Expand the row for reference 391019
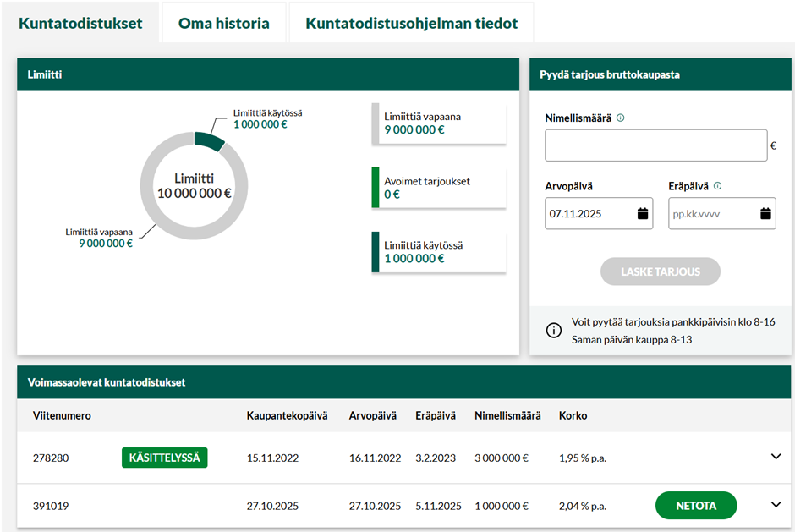795x532 pixels. click(x=776, y=505)
